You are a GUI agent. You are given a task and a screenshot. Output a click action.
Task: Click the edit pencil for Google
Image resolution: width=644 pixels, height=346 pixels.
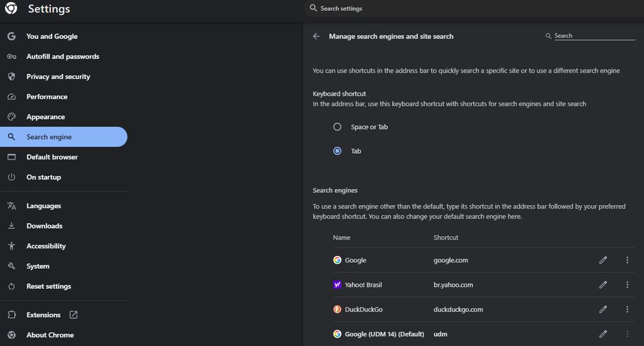(x=603, y=260)
